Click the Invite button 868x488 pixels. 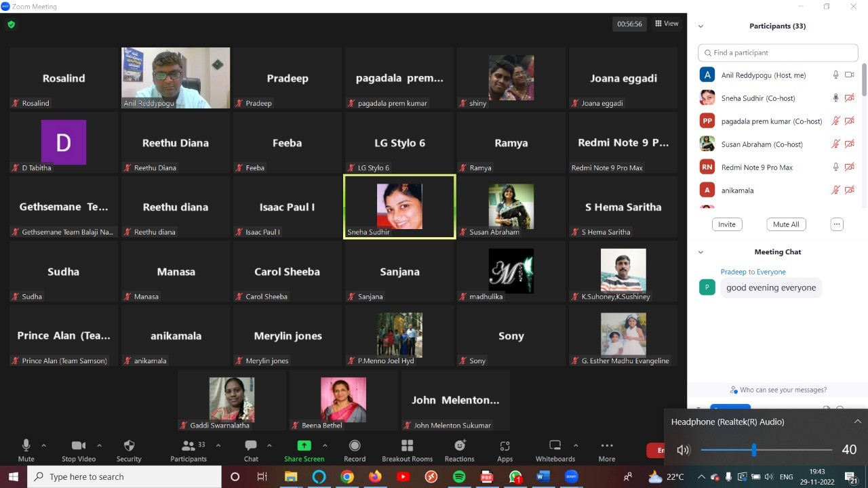pos(726,224)
